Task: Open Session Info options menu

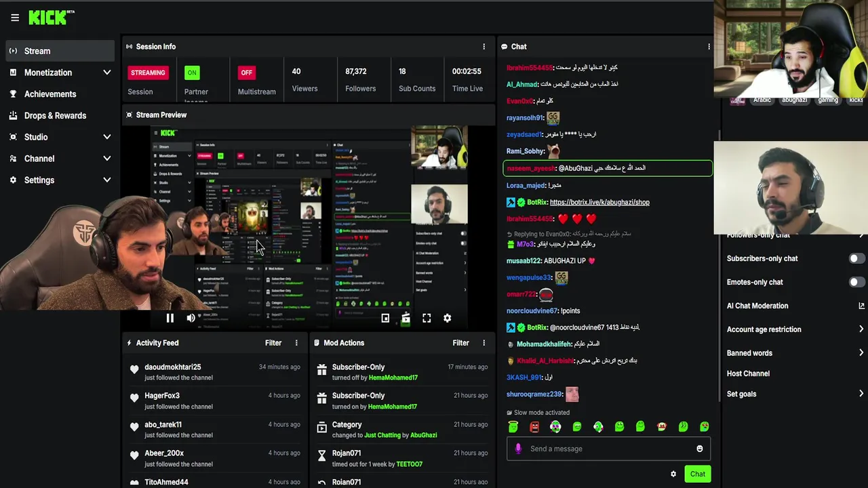Action: click(x=484, y=47)
